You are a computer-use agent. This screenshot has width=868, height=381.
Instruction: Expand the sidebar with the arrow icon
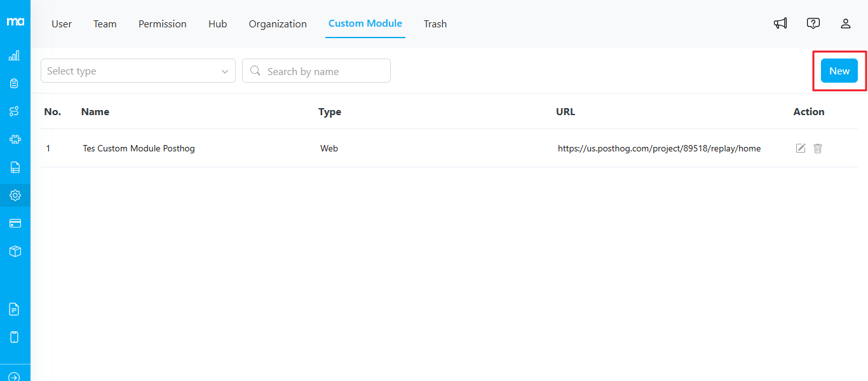pos(15,376)
